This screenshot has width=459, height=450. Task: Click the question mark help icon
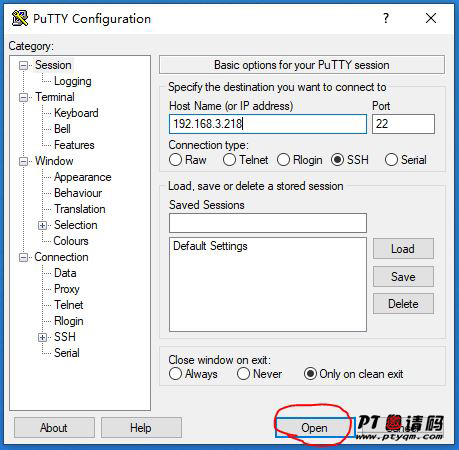[386, 18]
